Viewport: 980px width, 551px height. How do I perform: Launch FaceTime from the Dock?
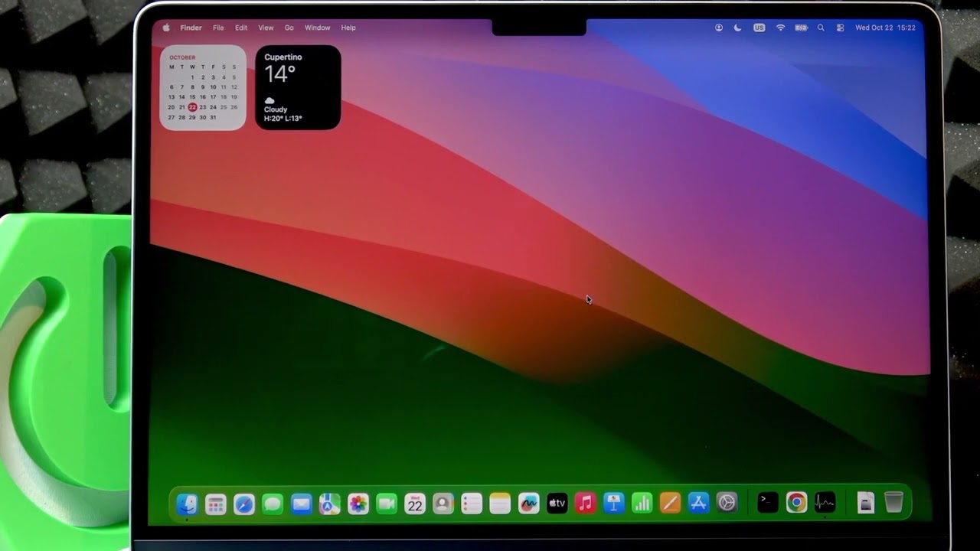pyautogui.click(x=387, y=504)
